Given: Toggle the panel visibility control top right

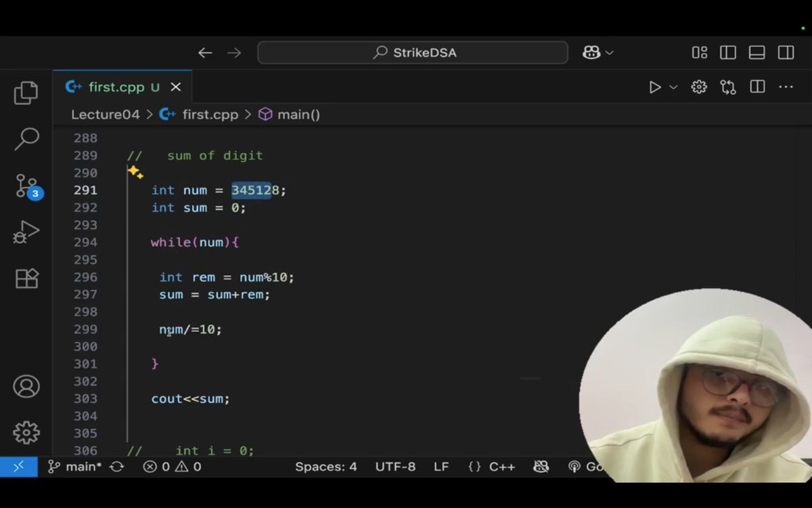Looking at the screenshot, I should (x=757, y=52).
